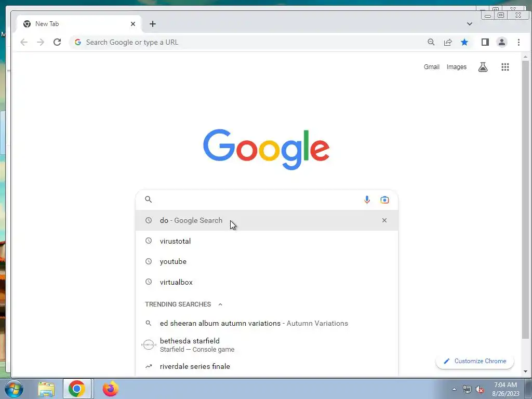The height and width of the screenshot is (399, 532).
Task: Start voice search with the microphone
Action: [x=367, y=200]
